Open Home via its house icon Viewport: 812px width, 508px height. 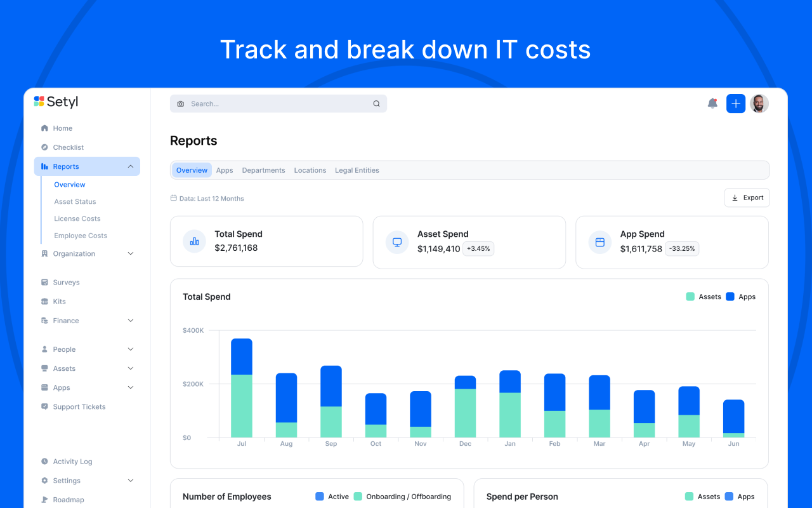point(44,128)
